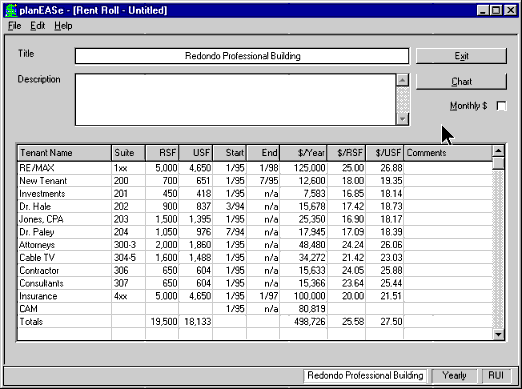Click the rent roll table scrollbar thumb
The width and height of the screenshot is (522, 389).
click(x=498, y=163)
